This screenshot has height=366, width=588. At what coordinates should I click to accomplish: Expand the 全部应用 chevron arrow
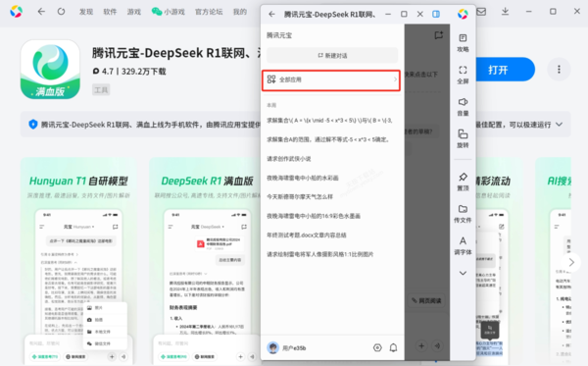click(395, 79)
